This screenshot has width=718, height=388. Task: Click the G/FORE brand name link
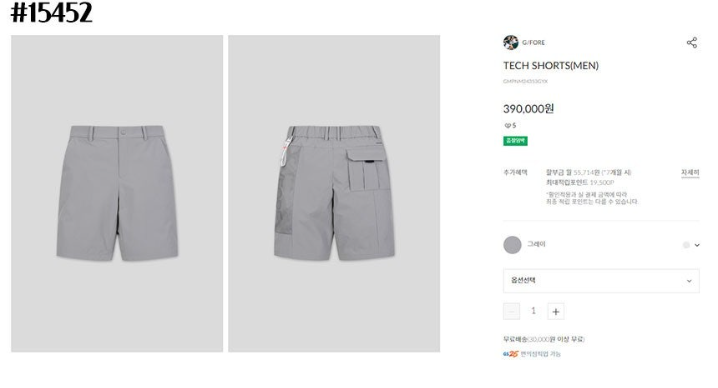(533, 42)
